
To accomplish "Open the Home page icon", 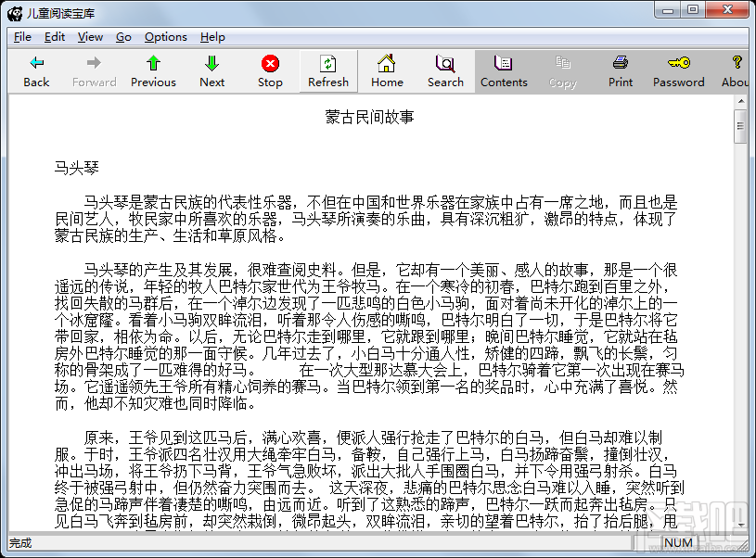I will 387,63.
